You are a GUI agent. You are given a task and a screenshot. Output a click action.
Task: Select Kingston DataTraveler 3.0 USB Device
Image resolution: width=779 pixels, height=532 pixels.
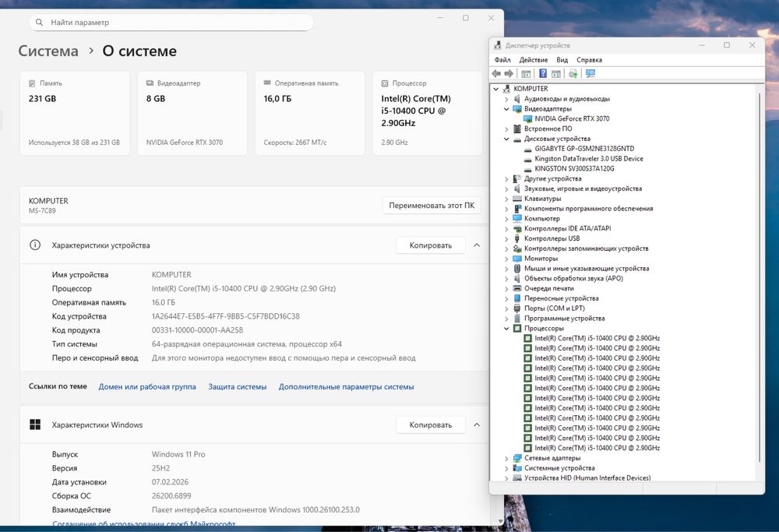click(589, 158)
